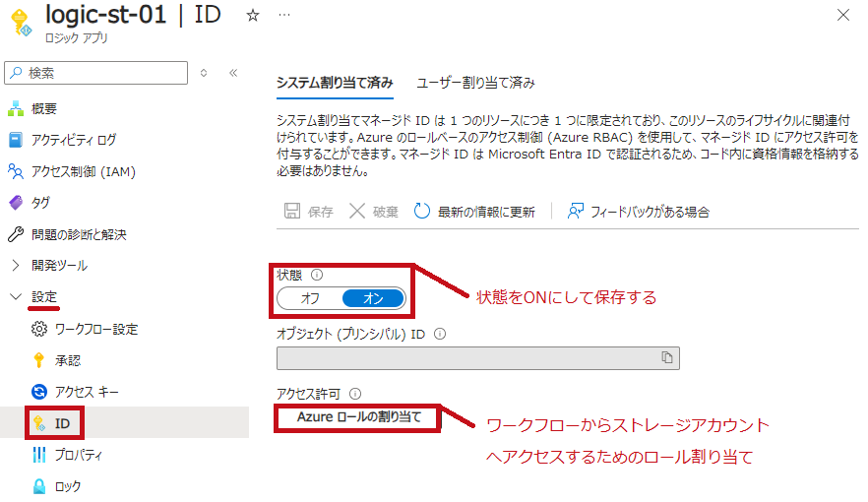Click 保存 save button

308,212
